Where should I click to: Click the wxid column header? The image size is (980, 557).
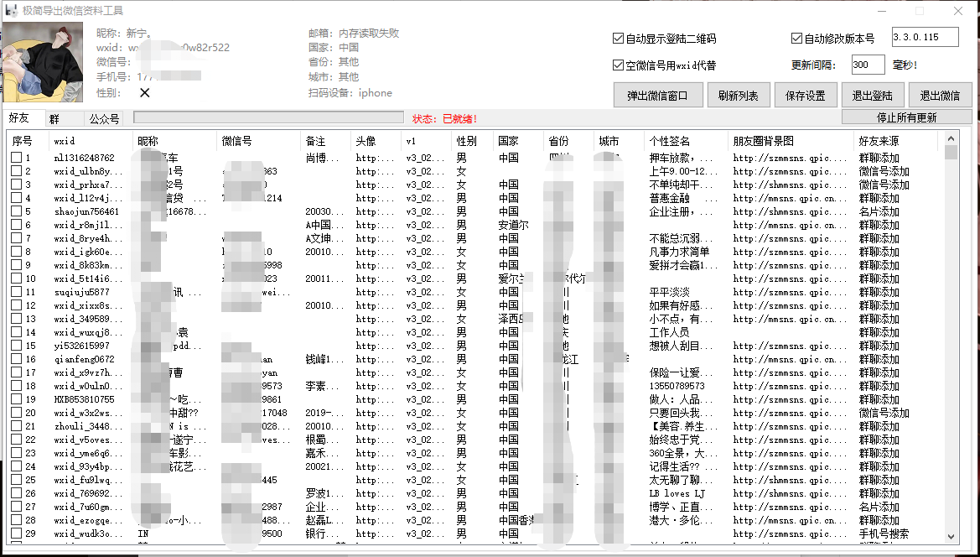(x=91, y=141)
